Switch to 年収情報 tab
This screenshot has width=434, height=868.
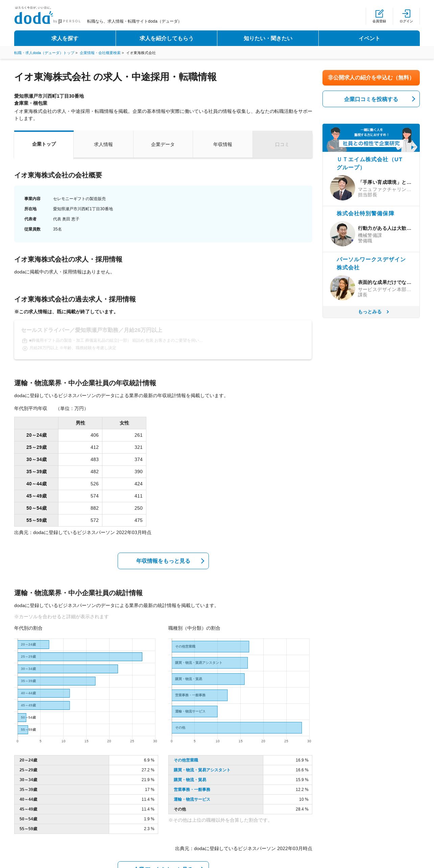pos(223,144)
